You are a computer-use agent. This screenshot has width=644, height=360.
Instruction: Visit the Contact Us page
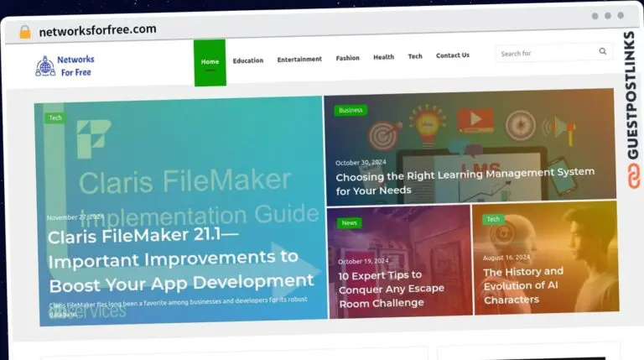[x=453, y=56]
